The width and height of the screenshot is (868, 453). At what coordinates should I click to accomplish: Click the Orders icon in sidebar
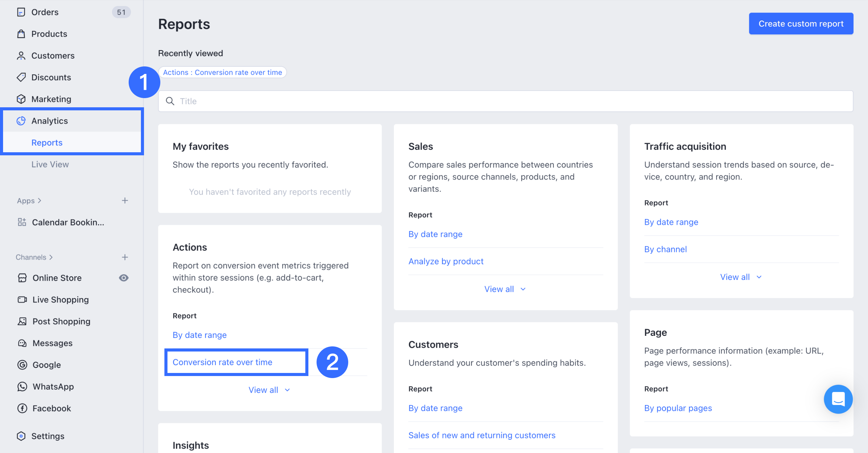click(x=21, y=12)
